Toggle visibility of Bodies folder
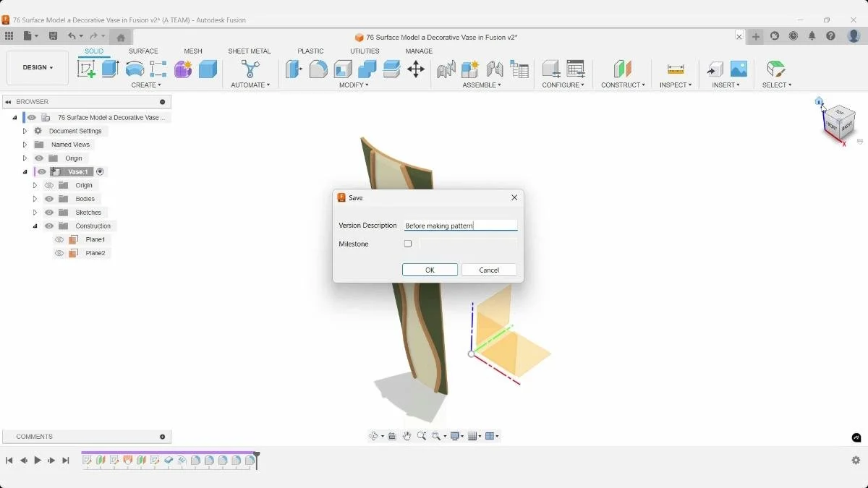The image size is (868, 488). [49, 199]
